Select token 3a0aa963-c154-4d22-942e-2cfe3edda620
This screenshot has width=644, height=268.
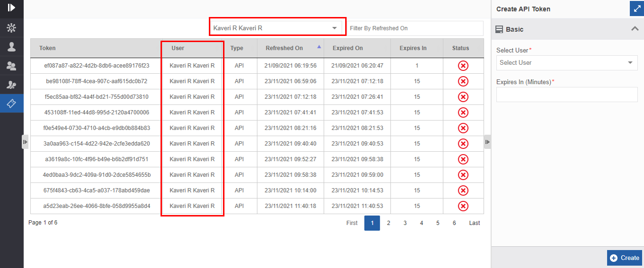tap(97, 144)
